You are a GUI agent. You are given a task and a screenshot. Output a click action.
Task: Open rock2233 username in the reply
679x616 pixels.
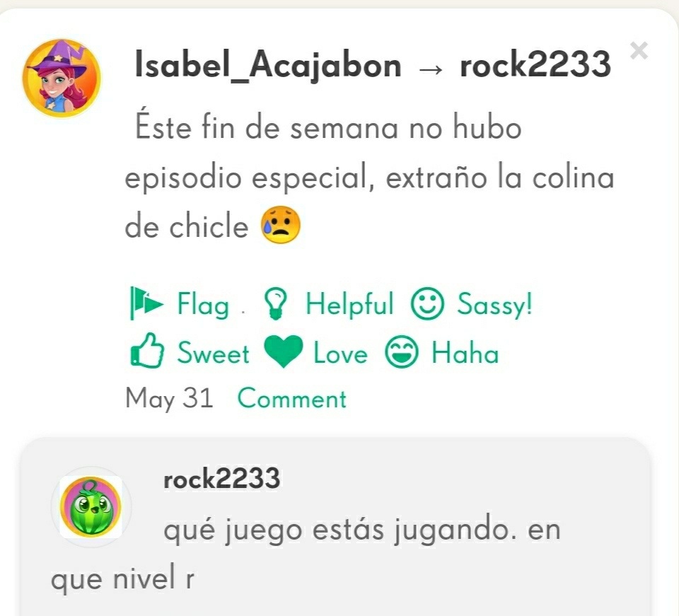[221, 479]
